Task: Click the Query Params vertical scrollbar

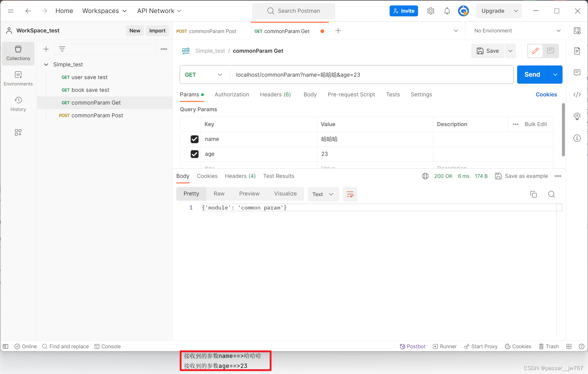Action: 563,130
